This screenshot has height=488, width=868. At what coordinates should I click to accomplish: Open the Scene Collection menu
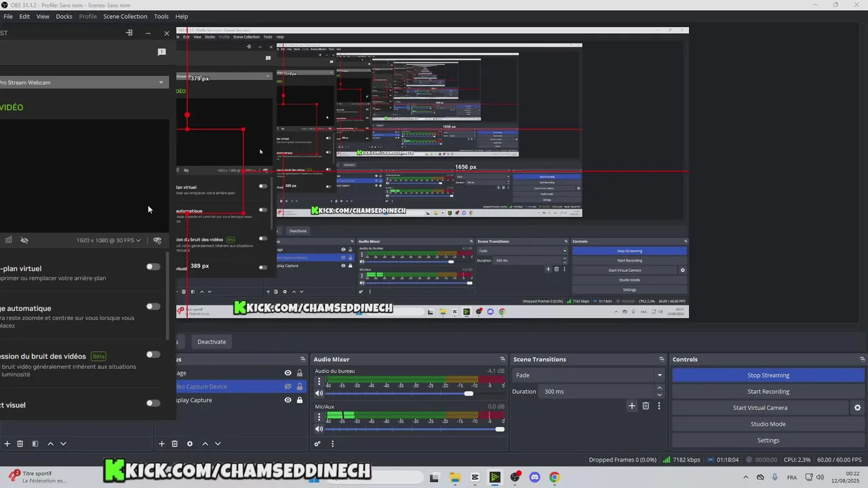point(125,16)
